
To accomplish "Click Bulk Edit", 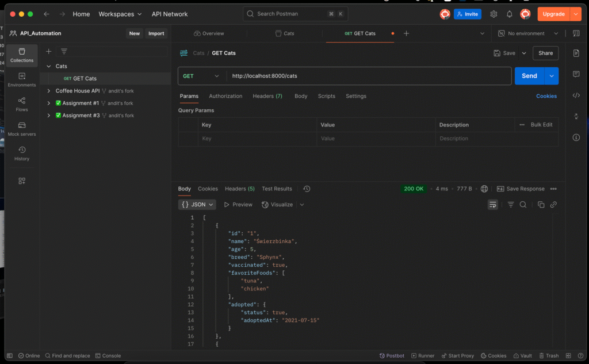I will (x=541, y=125).
